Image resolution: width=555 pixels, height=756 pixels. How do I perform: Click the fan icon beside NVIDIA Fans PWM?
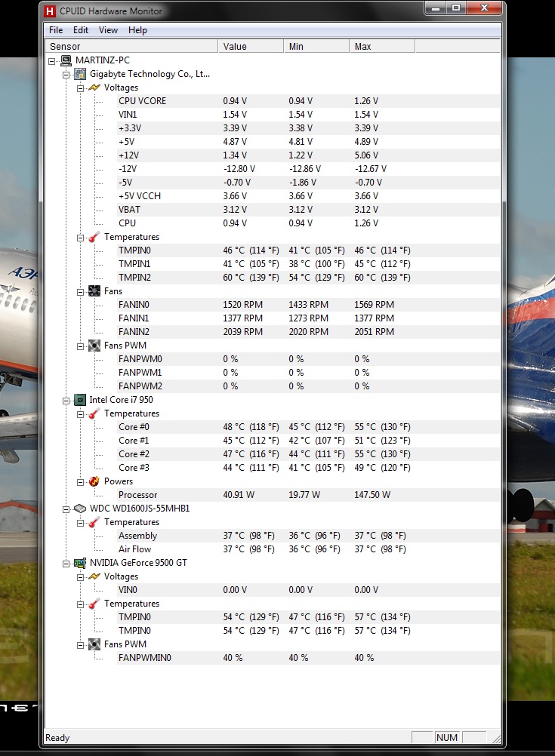pos(94,644)
